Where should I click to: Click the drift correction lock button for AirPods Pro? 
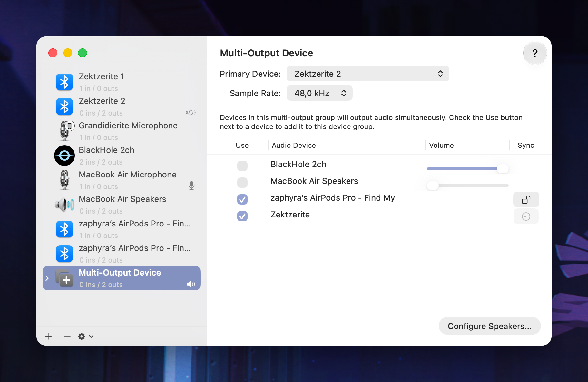point(526,200)
